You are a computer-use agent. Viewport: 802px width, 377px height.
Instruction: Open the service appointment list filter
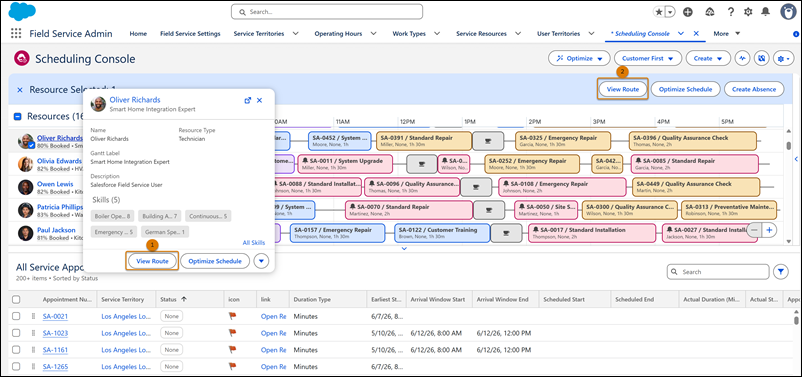(x=781, y=272)
